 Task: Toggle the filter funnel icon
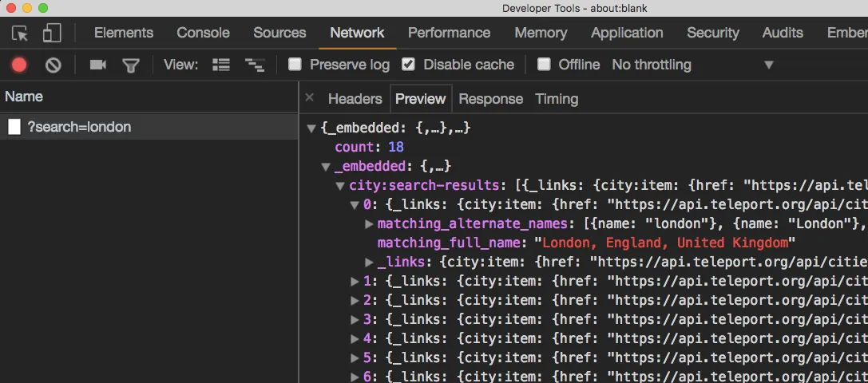131,66
